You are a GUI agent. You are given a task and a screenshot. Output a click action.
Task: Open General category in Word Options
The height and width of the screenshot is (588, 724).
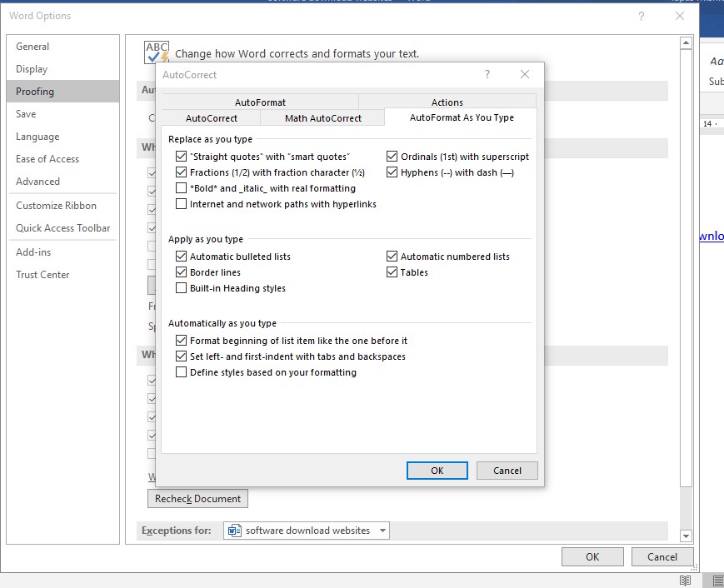click(x=62, y=47)
